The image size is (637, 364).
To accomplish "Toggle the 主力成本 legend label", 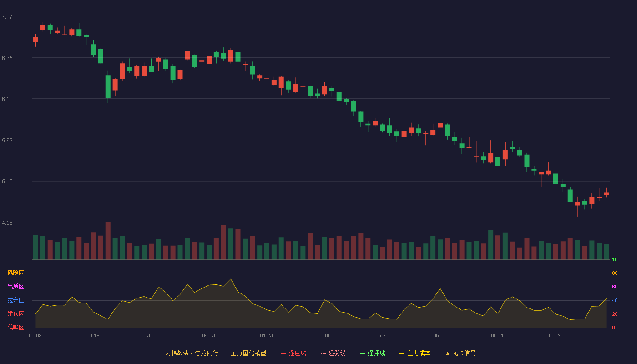I will click(419, 353).
